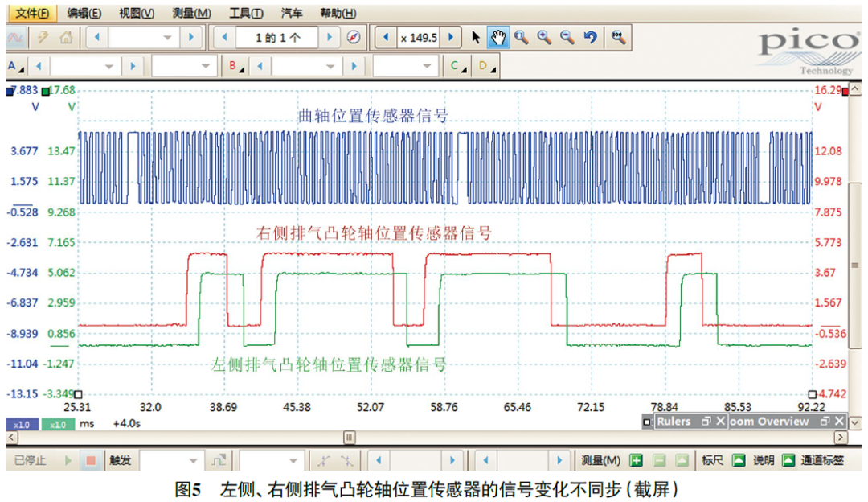Toggle the 说明 notes button
Image resolution: width=868 pixels, height=502 pixels.
coord(774,460)
